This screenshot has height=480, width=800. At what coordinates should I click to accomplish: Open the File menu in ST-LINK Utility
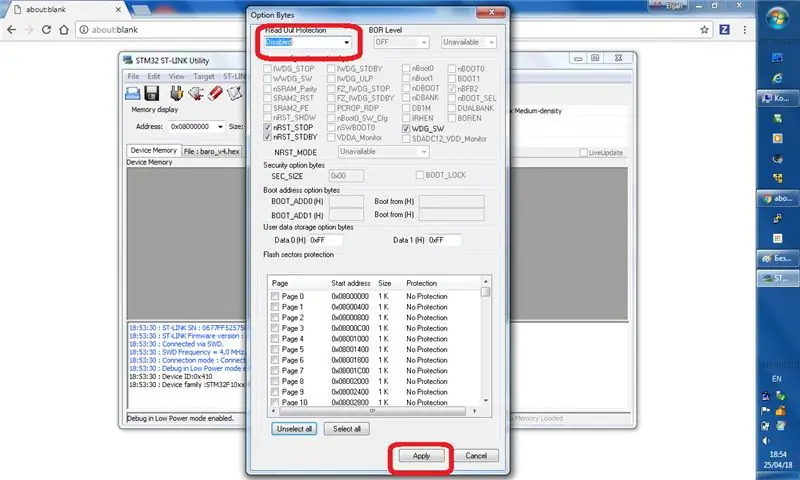tap(133, 77)
